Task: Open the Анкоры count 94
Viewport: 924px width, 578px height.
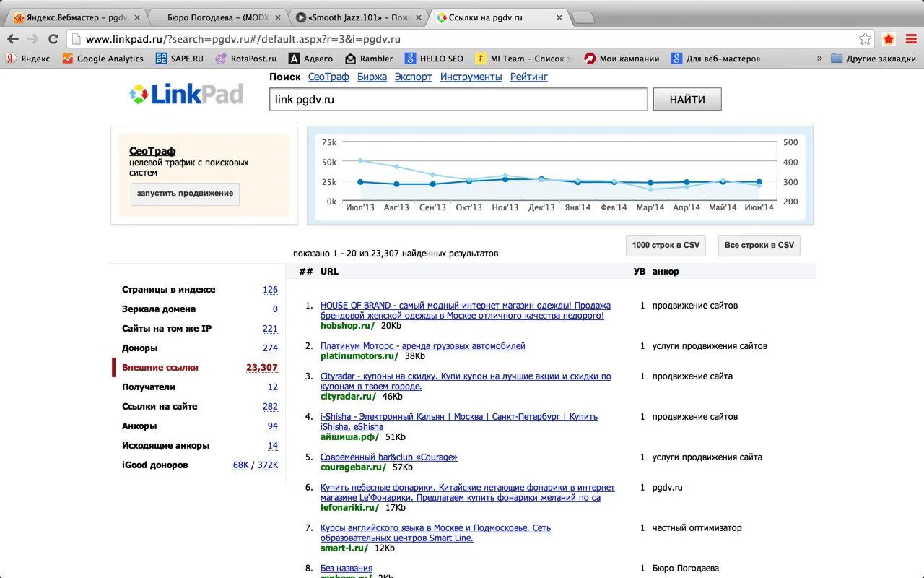Action: click(x=273, y=426)
